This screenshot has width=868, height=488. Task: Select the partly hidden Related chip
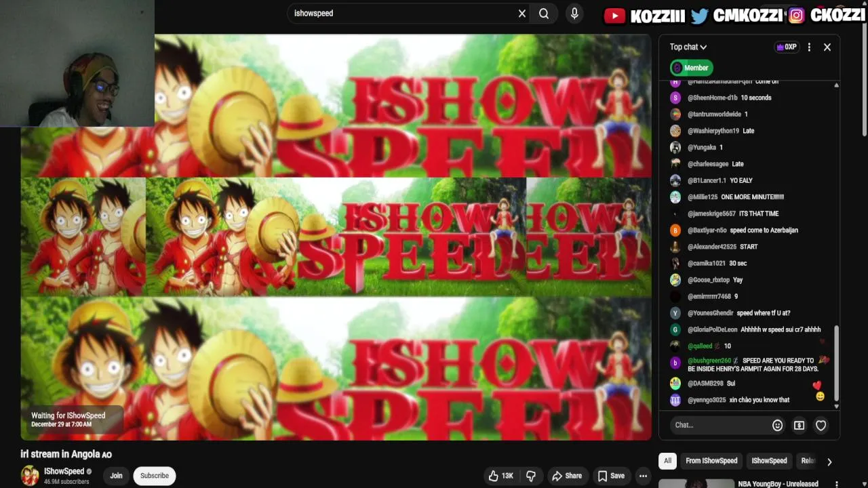click(807, 461)
